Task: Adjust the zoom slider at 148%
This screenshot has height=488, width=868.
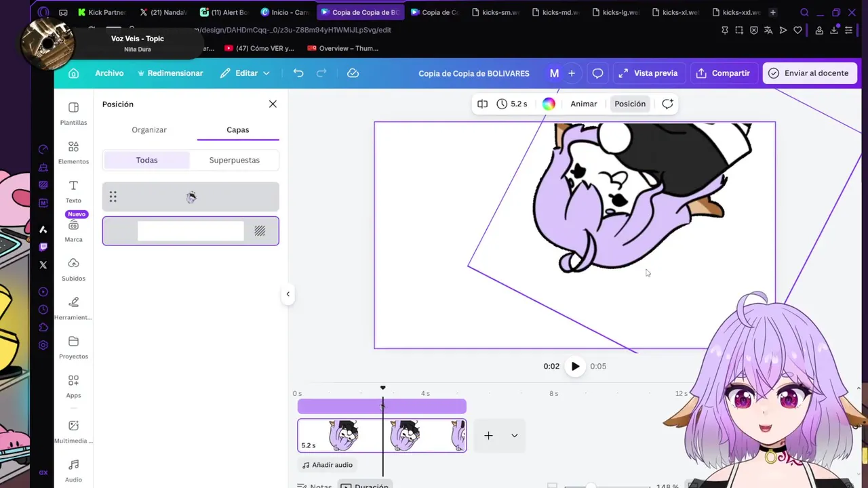Action: tap(591, 486)
